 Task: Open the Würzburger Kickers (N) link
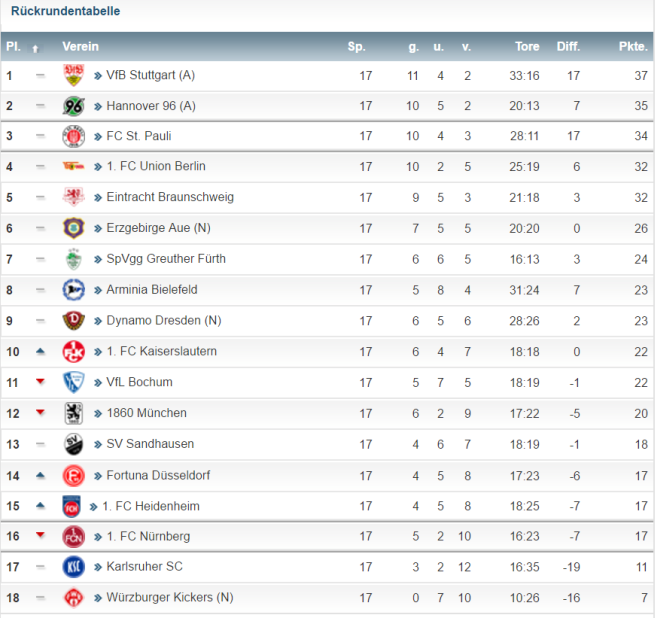pyautogui.click(x=170, y=597)
